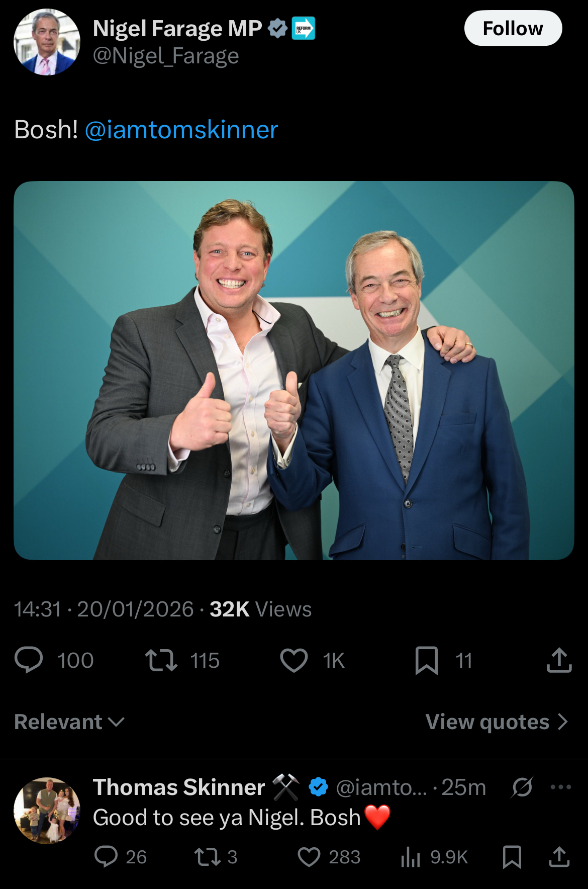Like the main tweet

(x=294, y=660)
